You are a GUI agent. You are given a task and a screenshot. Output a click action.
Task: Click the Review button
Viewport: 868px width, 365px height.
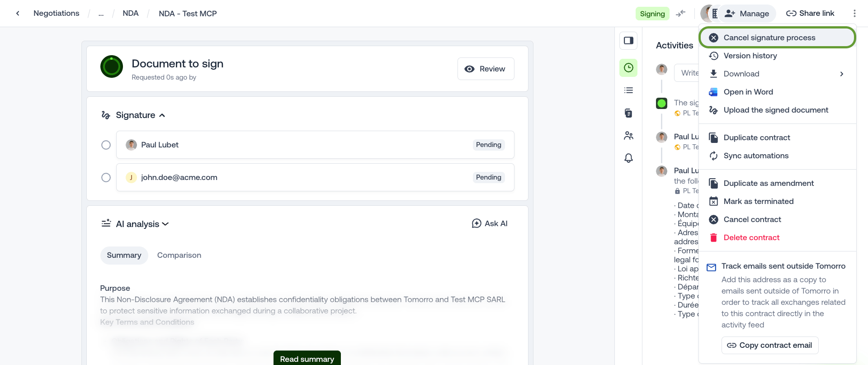pos(486,69)
